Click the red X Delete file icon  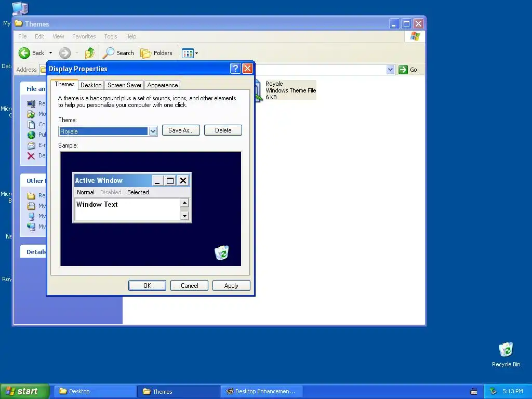[31, 156]
